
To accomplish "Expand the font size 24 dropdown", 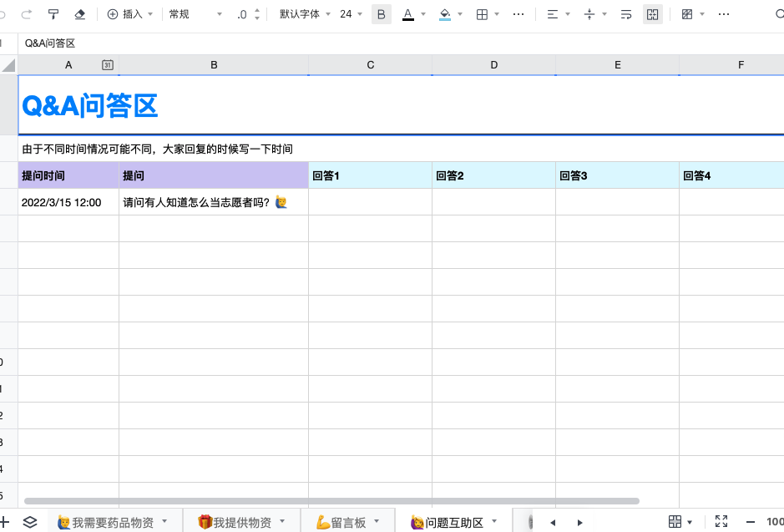I will [x=351, y=14].
